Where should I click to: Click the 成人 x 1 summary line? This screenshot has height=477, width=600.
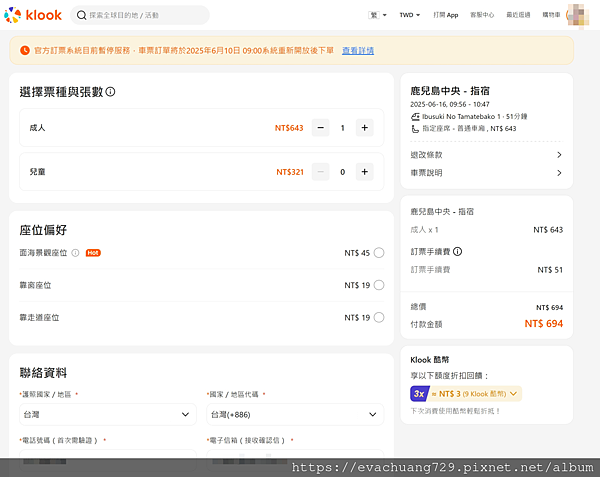click(424, 230)
